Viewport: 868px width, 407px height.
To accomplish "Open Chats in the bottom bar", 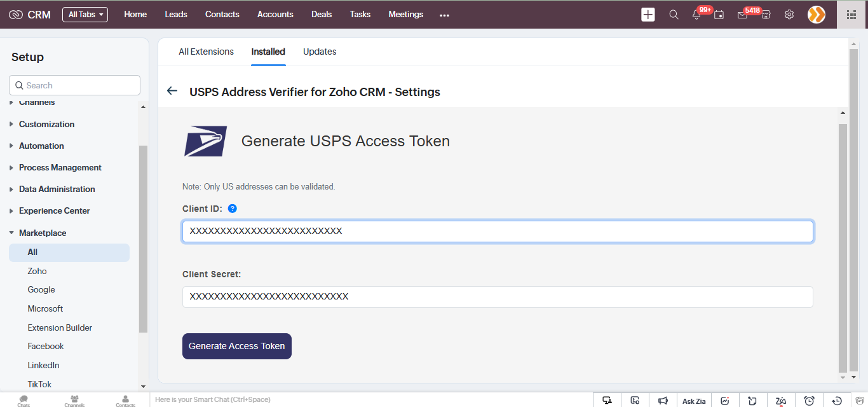I will point(24,401).
